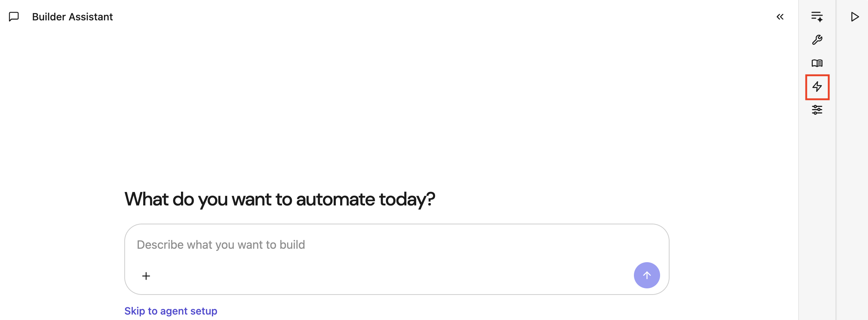Run the agent with the play icon

pos(855,17)
